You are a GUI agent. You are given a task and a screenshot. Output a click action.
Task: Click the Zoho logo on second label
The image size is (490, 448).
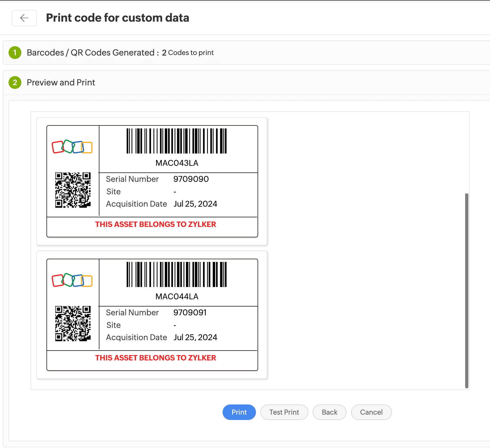72,280
